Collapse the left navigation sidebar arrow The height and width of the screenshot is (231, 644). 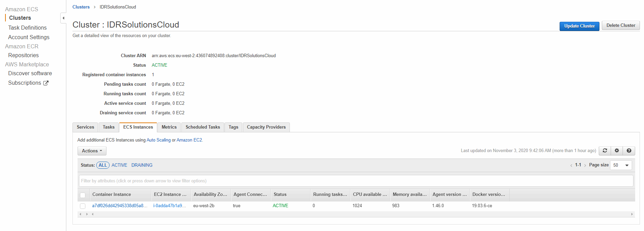coord(63,18)
